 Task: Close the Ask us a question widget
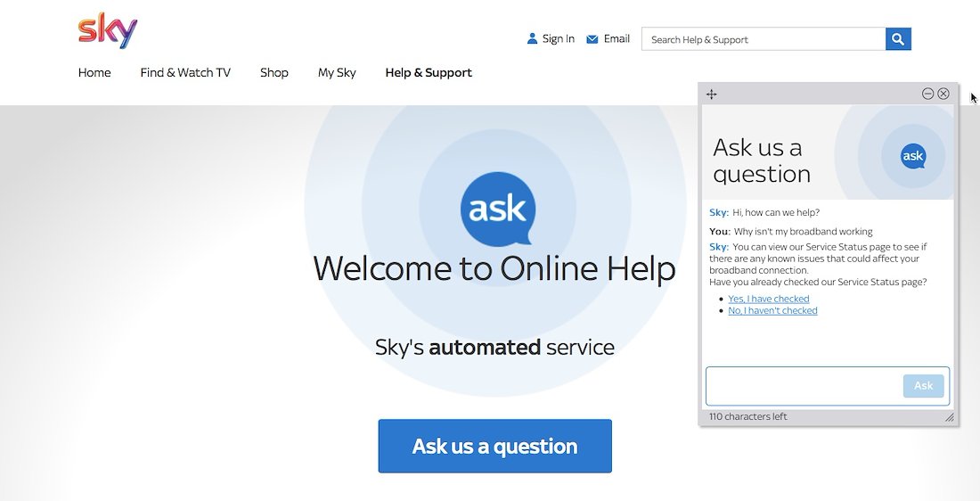point(943,94)
